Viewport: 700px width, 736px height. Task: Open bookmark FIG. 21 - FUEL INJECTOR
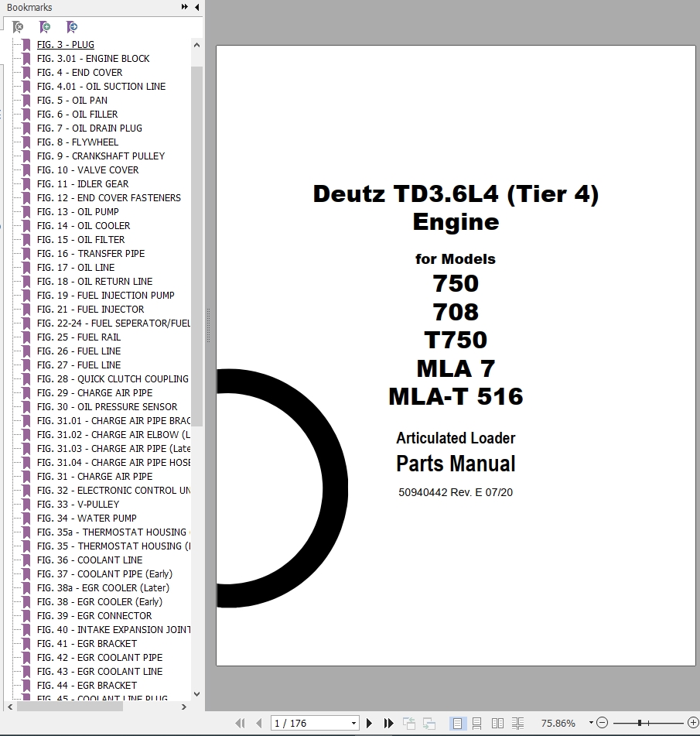click(x=90, y=310)
